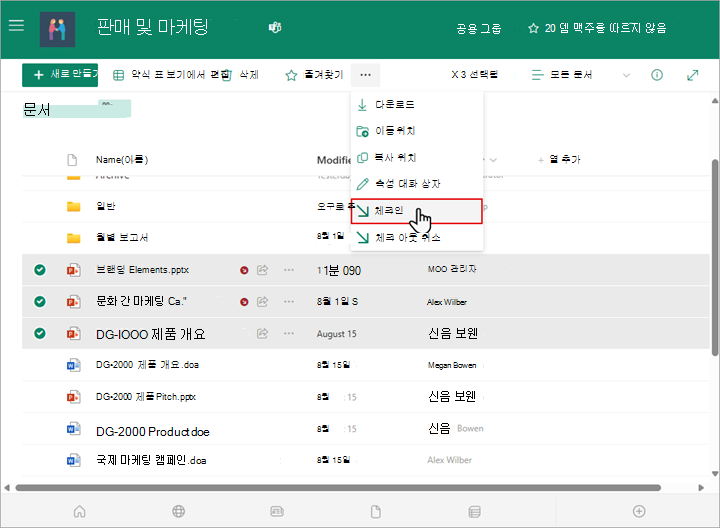This screenshot has height=528, width=720.
Task: Click the 판매 및 마케팅 site logo
Action: pos(57,29)
